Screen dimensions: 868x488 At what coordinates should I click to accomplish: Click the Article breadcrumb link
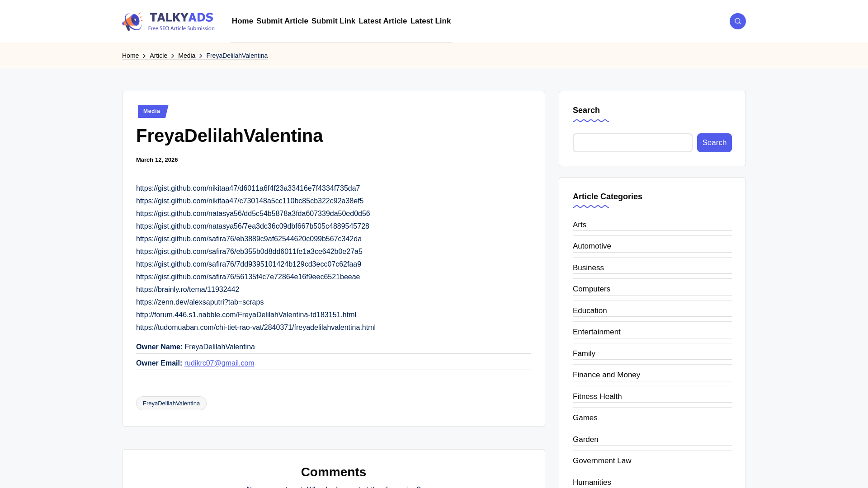click(158, 56)
